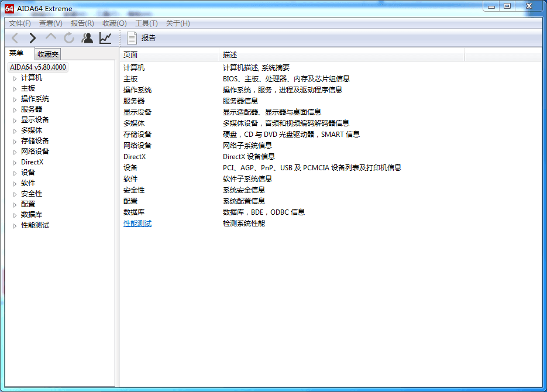Open the 文件(F) menu
This screenshot has width=547, height=392.
click(19, 23)
